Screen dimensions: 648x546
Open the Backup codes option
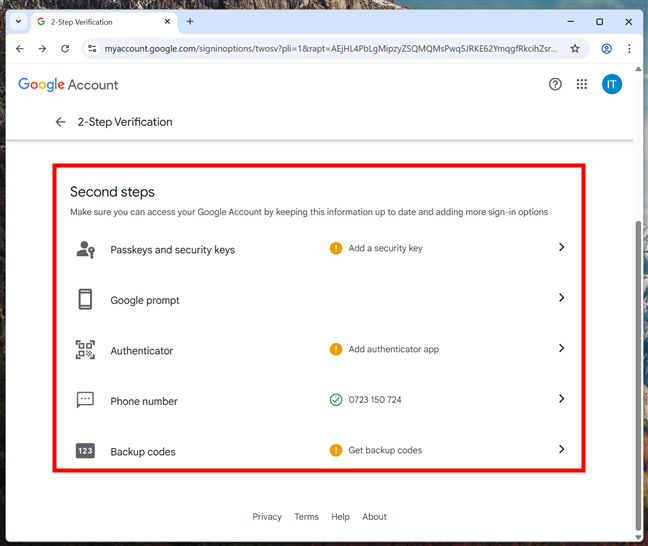coord(319,451)
